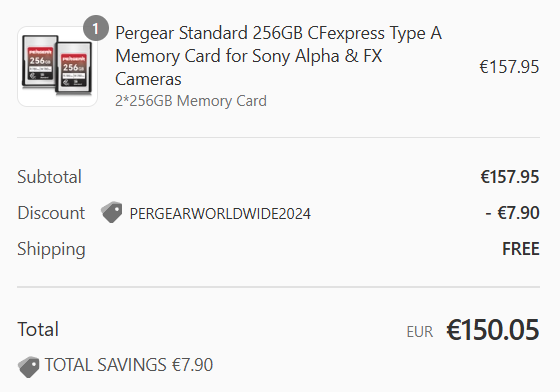Click the total amount €150.05

click(x=492, y=330)
